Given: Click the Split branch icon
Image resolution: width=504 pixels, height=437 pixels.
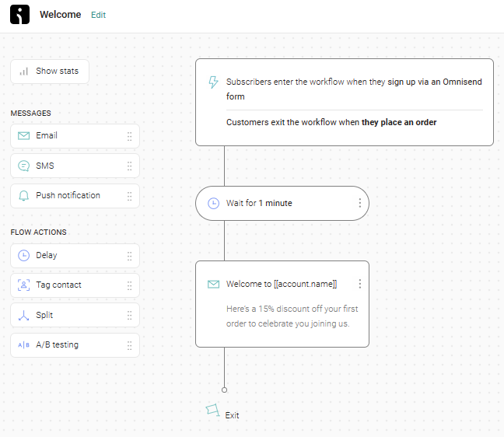Looking at the screenshot, I should coord(23,315).
